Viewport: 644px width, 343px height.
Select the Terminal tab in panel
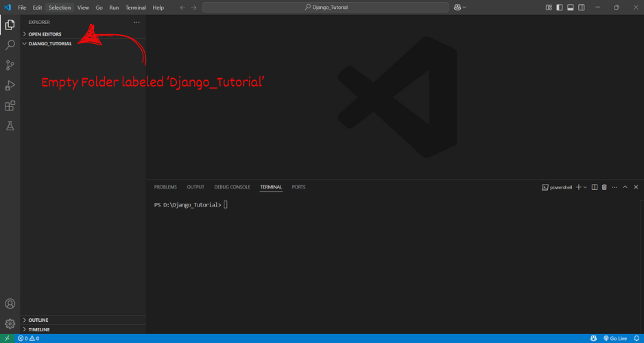(x=271, y=187)
